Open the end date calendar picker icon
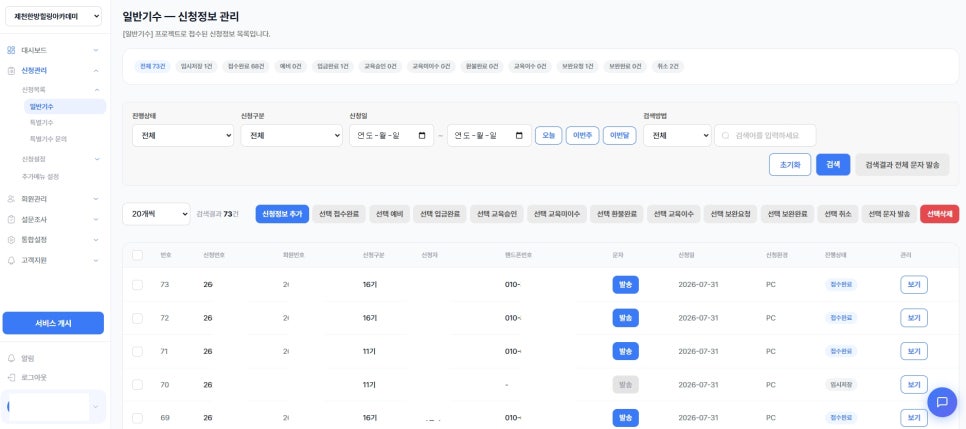This screenshot has width=966, height=429. [x=519, y=136]
